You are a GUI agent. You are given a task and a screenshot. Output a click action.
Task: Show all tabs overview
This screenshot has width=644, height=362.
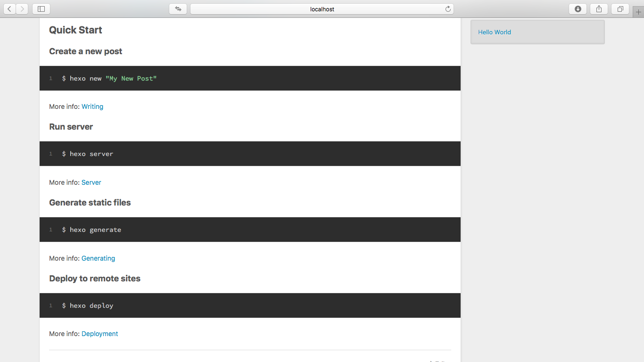pos(620,9)
